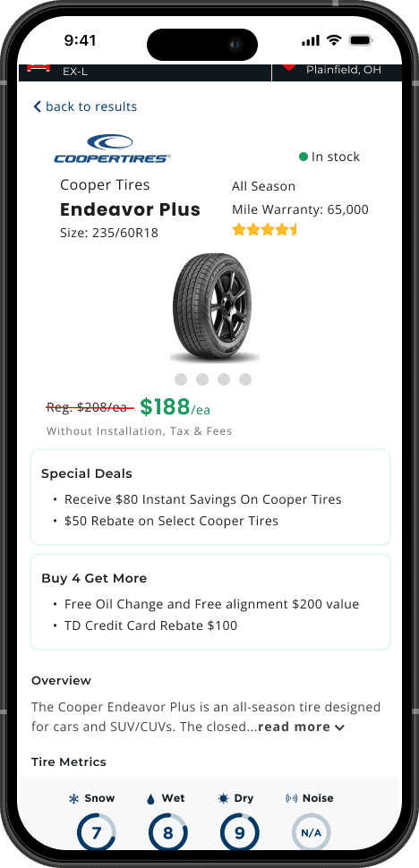Open the star rating reviews
419x868 pixels.
(x=265, y=229)
